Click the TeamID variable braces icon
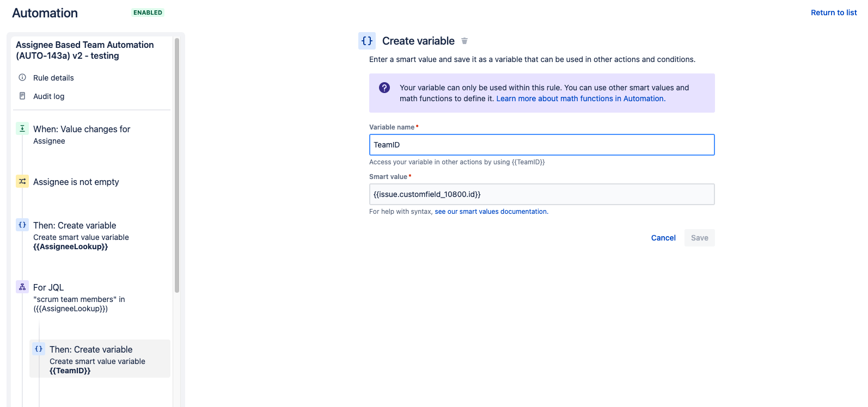The width and height of the screenshot is (868, 407). (x=39, y=349)
